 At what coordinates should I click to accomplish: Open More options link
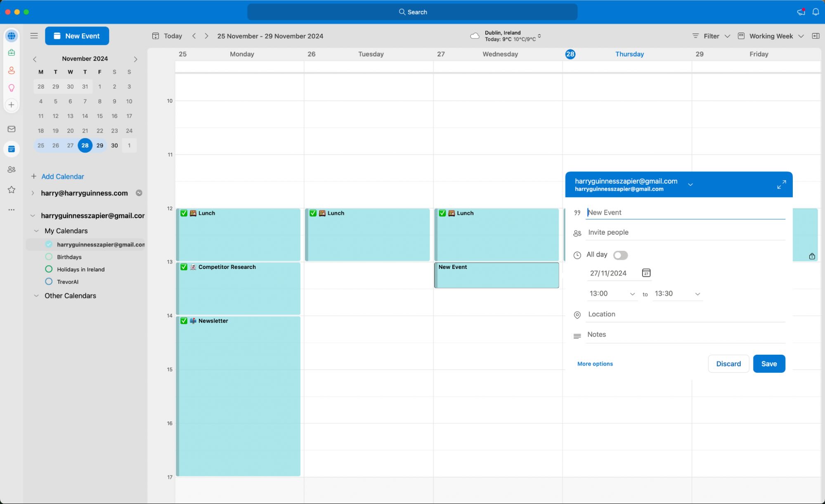[x=594, y=363]
